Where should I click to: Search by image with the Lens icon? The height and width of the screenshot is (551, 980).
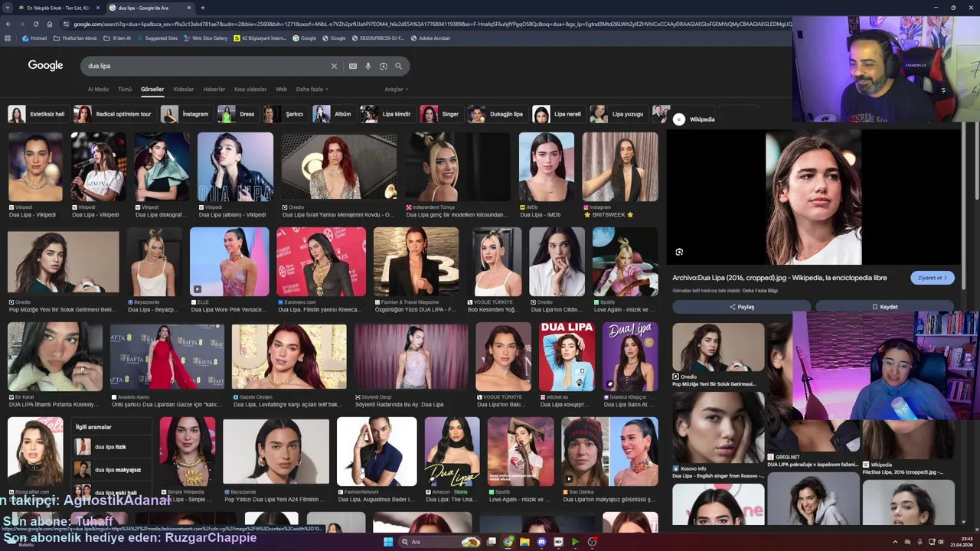tap(384, 67)
